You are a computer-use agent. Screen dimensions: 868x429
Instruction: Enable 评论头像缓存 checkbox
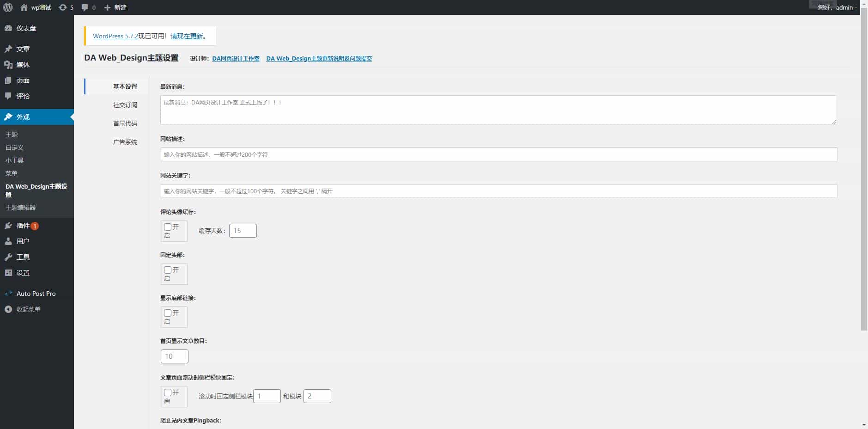click(168, 227)
